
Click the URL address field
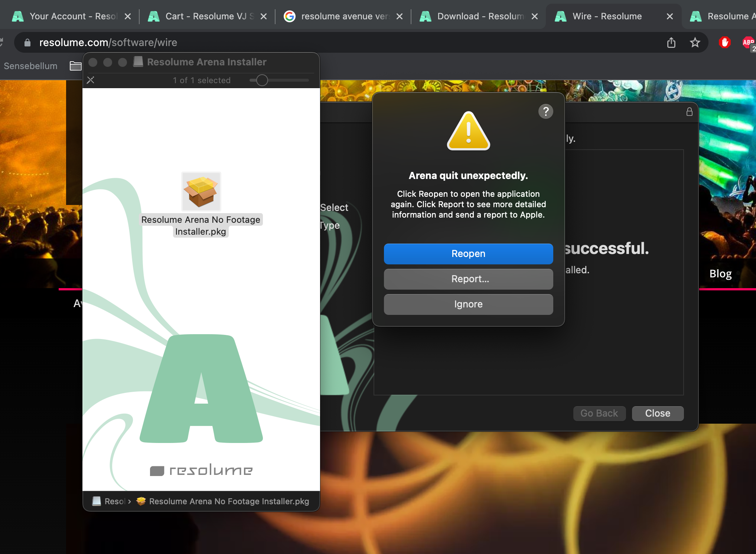click(x=334, y=43)
